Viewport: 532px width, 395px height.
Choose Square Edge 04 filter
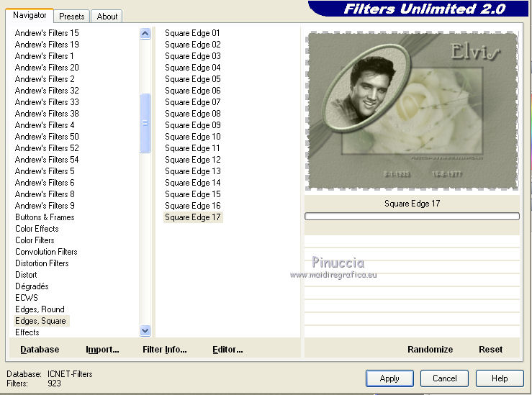click(192, 68)
